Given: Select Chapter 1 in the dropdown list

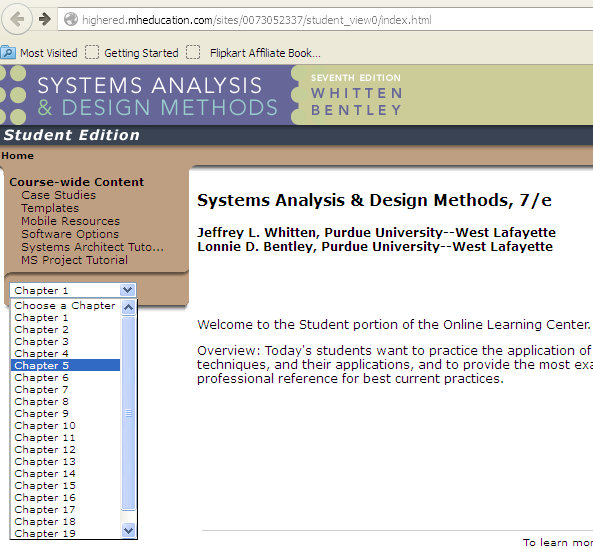Looking at the screenshot, I should [65, 318].
